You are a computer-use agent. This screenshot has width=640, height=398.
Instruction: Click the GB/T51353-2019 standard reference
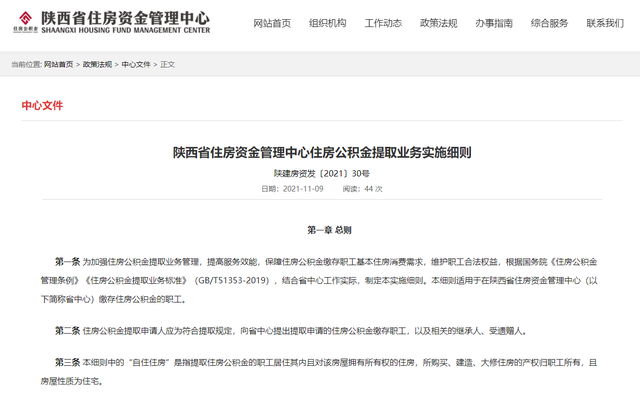tap(231, 280)
